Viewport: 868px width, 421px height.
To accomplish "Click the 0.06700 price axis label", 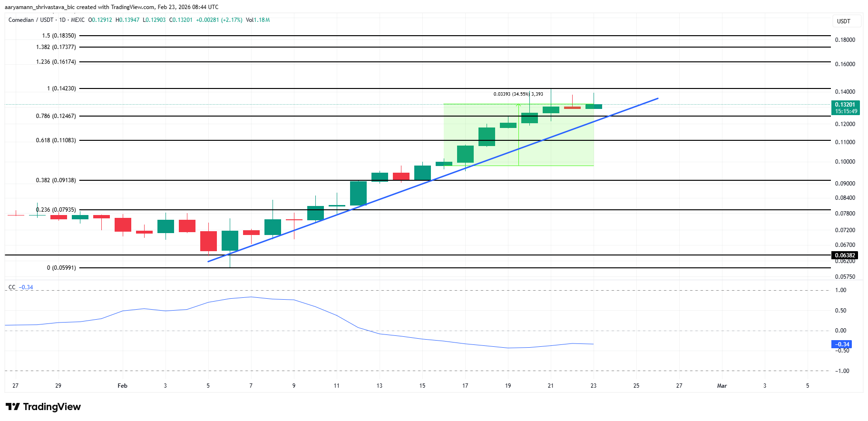I will tap(845, 245).
